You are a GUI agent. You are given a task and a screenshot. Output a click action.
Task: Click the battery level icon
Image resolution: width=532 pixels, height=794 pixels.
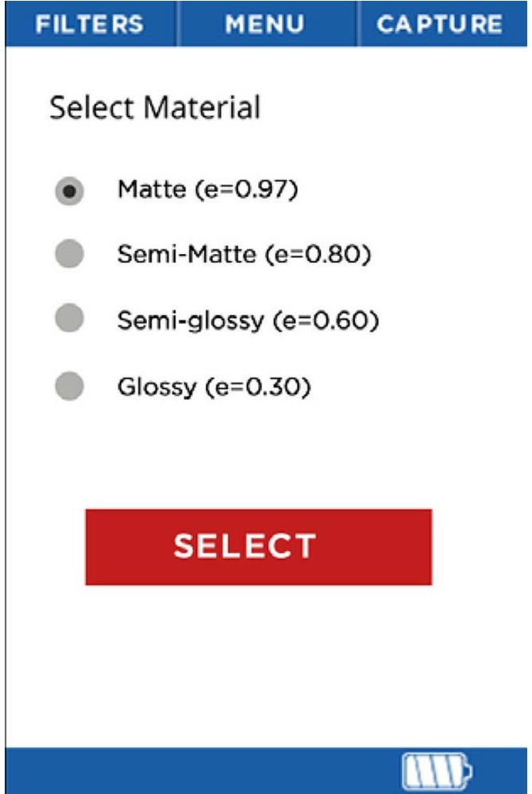tap(438, 769)
